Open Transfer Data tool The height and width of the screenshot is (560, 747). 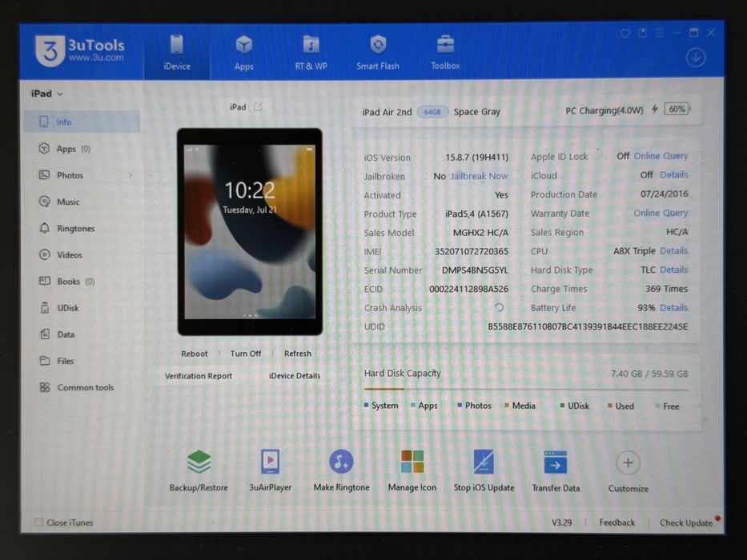pyautogui.click(x=556, y=470)
